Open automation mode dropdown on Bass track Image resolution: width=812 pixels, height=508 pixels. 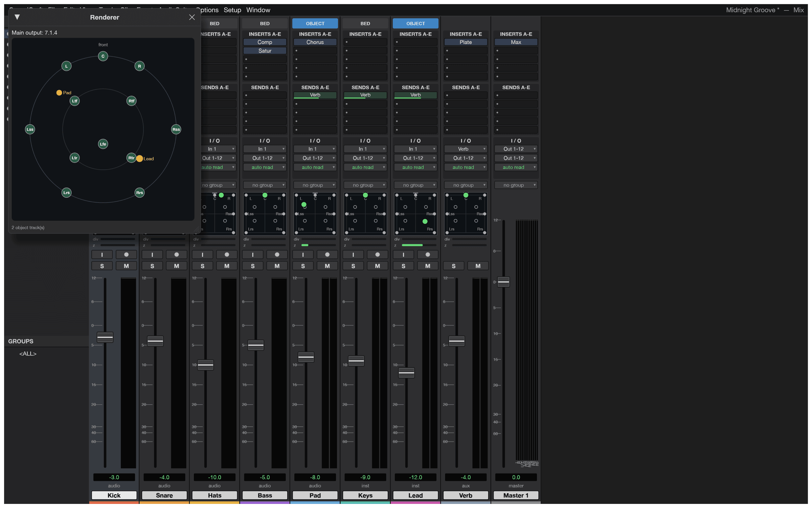pos(265,167)
